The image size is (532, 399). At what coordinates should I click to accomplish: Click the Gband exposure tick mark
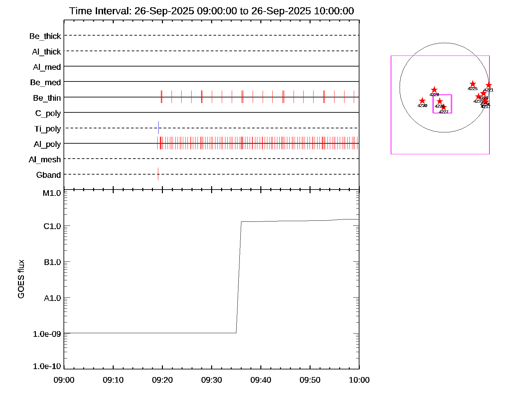(158, 174)
